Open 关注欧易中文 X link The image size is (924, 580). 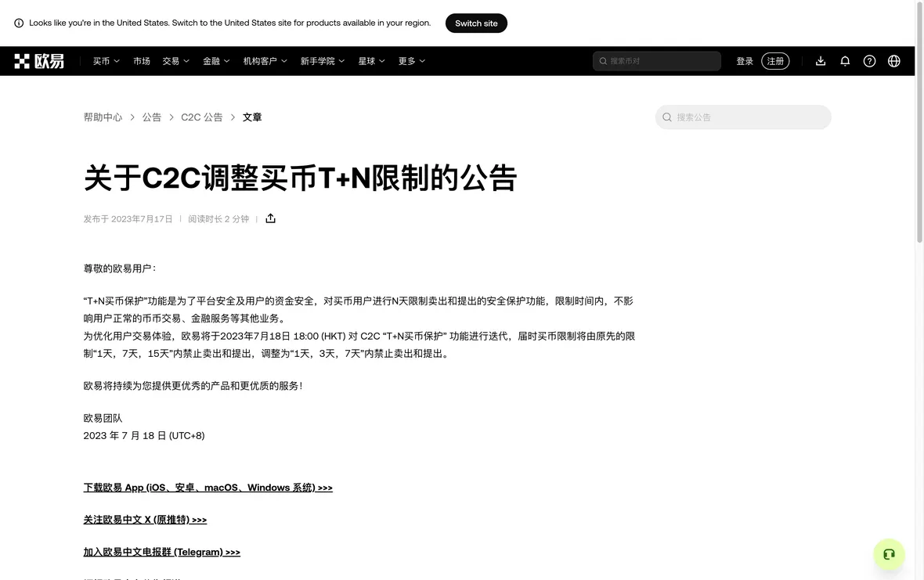coord(145,520)
